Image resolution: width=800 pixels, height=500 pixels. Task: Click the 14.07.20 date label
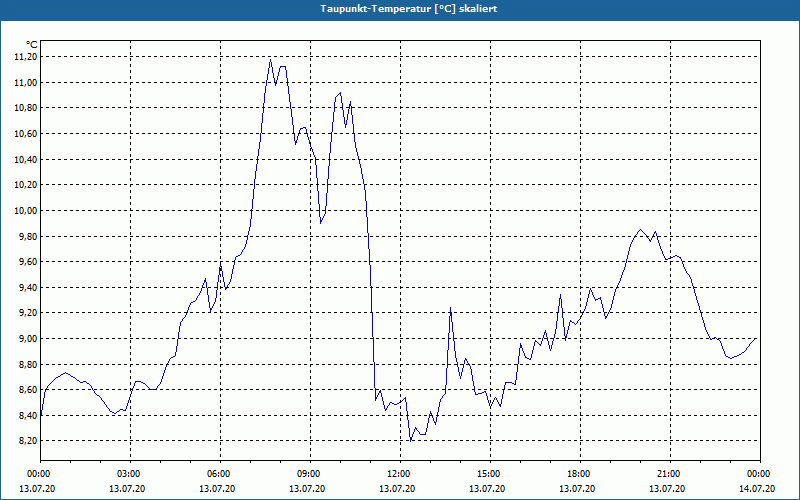[757, 488]
